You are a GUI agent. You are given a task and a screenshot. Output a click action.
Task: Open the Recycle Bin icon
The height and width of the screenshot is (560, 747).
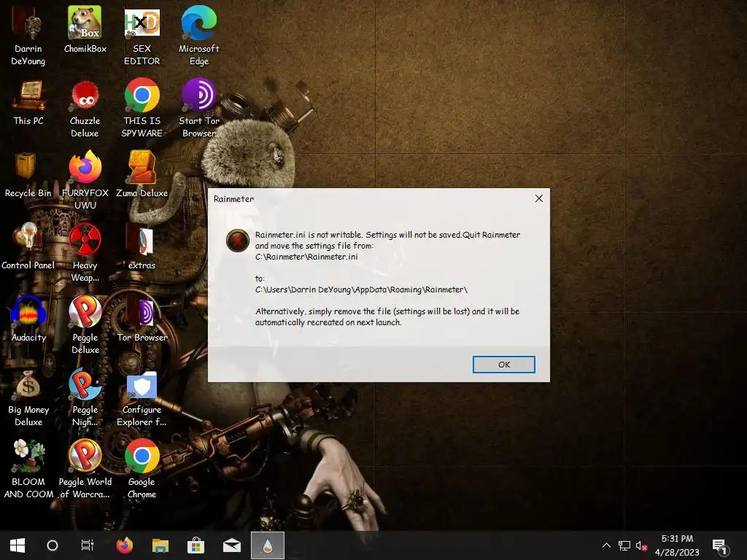[x=28, y=174]
